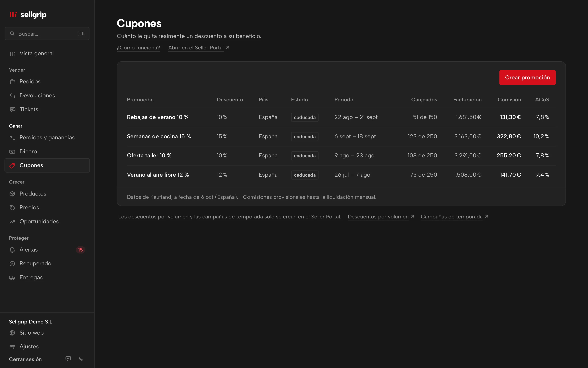Screen dimensions: 588x368
Task: Select Verano al aire libre 12 % promotion
Action: coord(158,175)
